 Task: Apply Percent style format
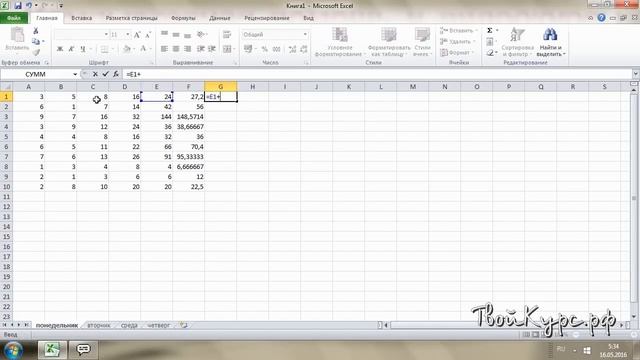click(264, 49)
